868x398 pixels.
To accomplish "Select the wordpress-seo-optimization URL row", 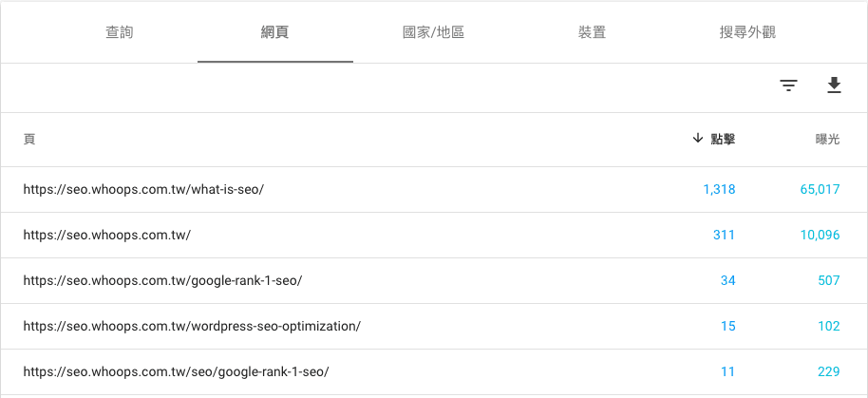I will [434, 326].
